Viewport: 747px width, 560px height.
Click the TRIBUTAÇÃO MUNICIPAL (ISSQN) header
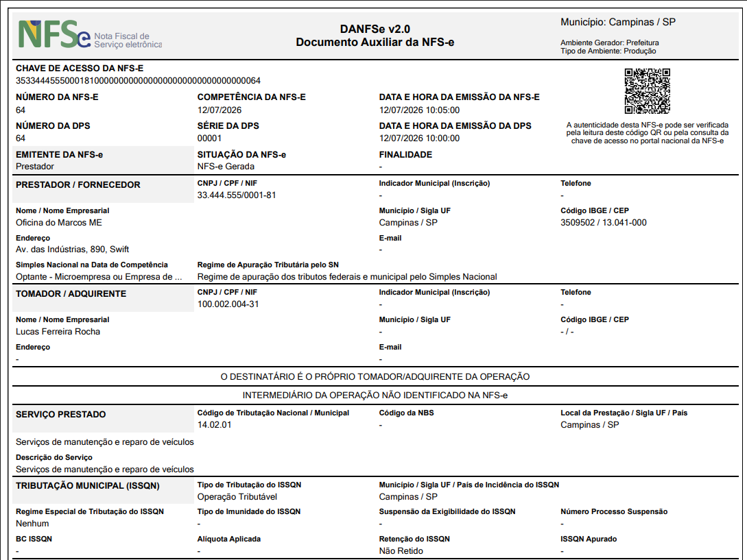tap(88, 486)
